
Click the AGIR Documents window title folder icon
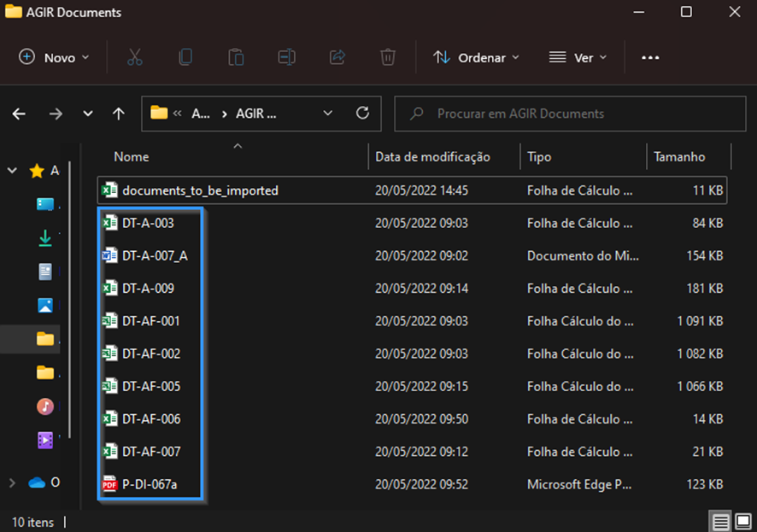tap(14, 11)
